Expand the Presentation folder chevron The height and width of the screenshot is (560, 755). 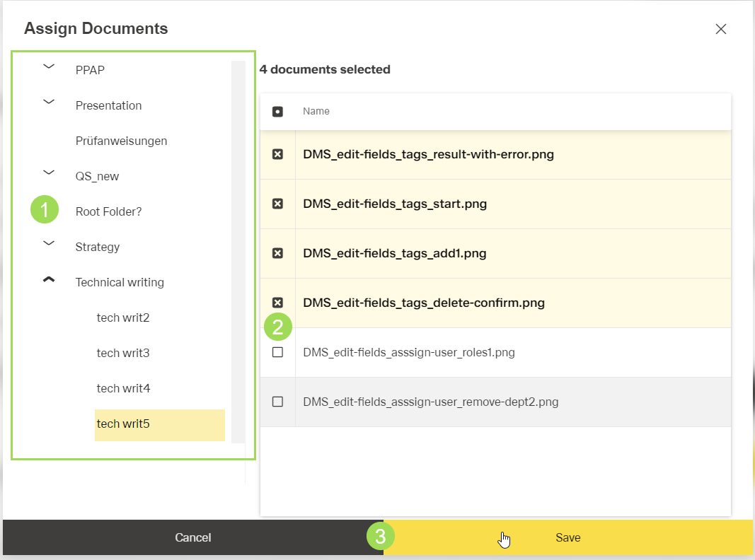pyautogui.click(x=49, y=102)
